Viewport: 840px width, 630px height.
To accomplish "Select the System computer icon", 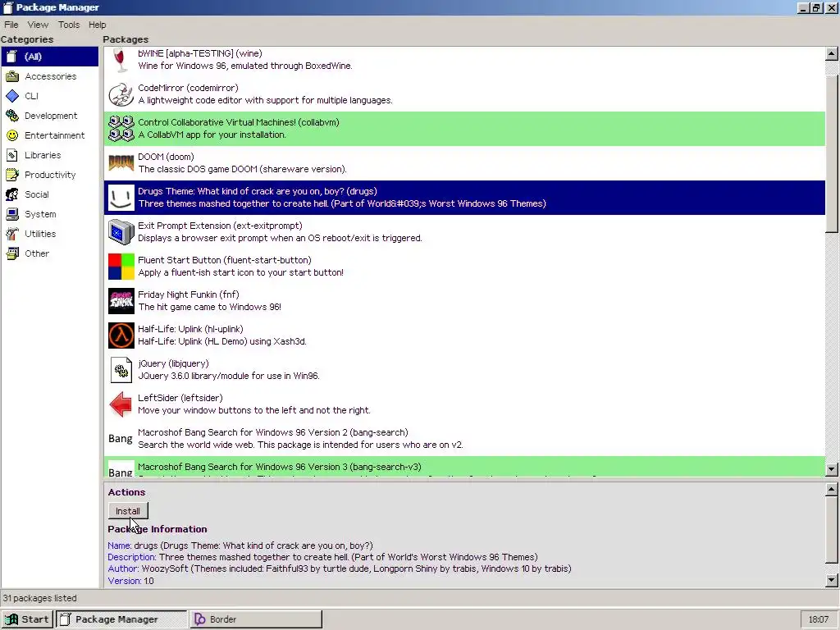I will (x=11, y=214).
